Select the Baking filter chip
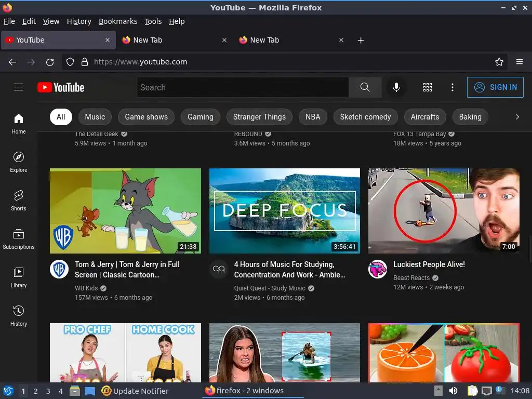The image size is (532, 399). 470,117
